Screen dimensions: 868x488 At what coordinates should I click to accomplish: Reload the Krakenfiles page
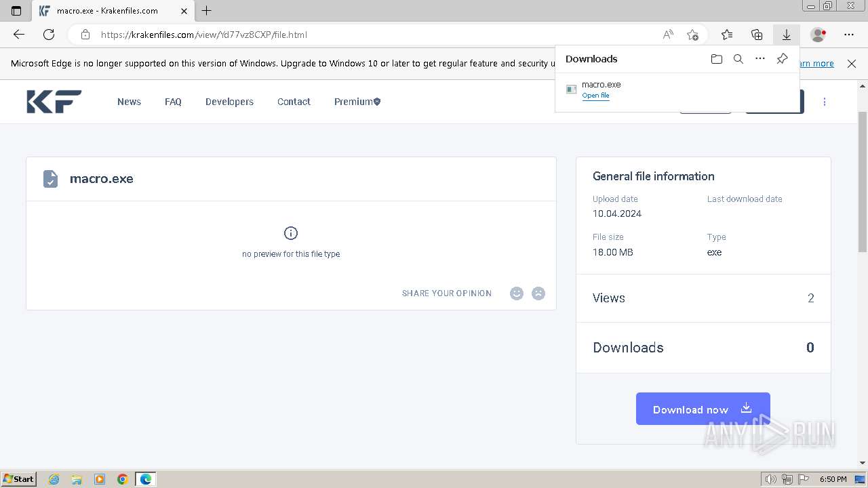pyautogui.click(x=49, y=35)
